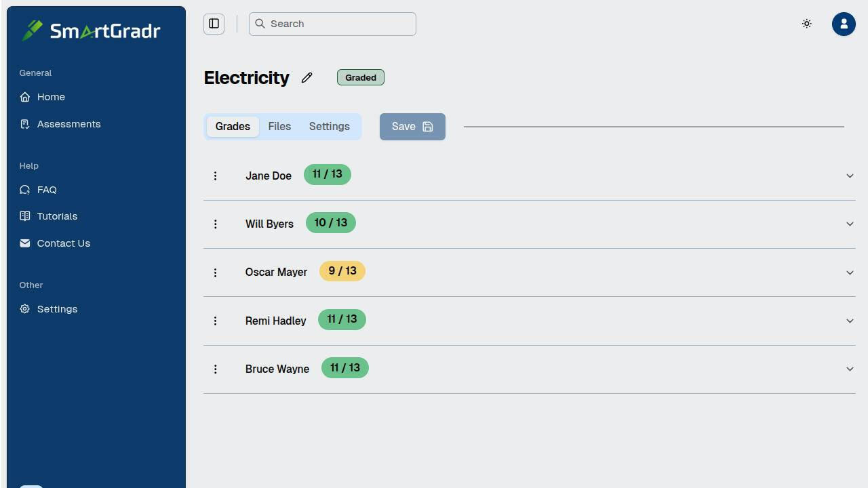Go to Assessments in the sidebar
The width and height of the screenshot is (868, 488).
[x=68, y=124]
